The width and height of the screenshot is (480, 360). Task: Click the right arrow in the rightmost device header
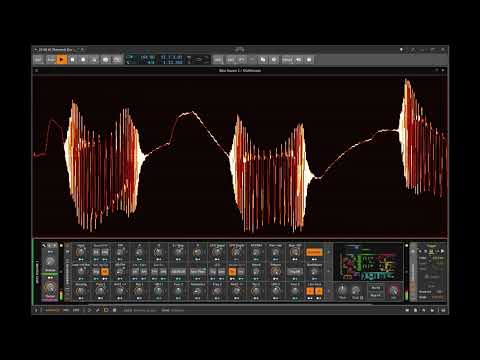click(x=442, y=251)
